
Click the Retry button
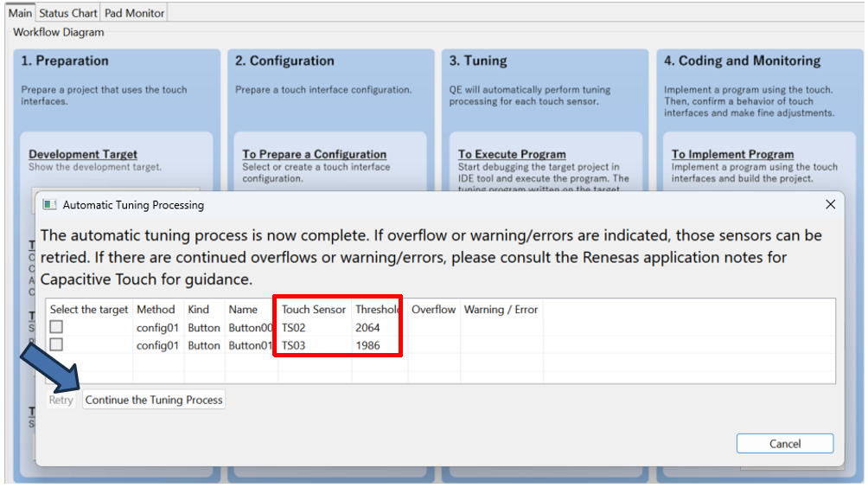click(61, 400)
